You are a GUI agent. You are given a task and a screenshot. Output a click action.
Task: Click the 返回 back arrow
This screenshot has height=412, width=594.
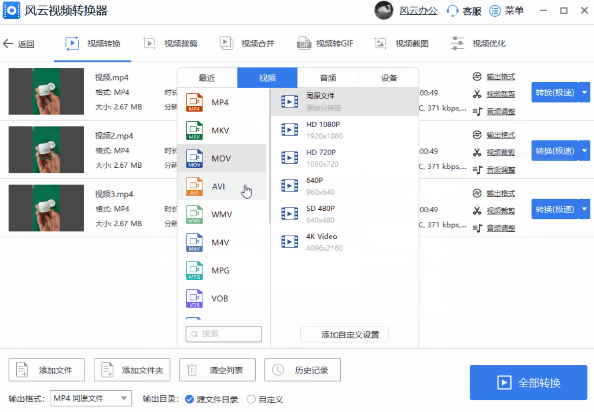point(8,44)
